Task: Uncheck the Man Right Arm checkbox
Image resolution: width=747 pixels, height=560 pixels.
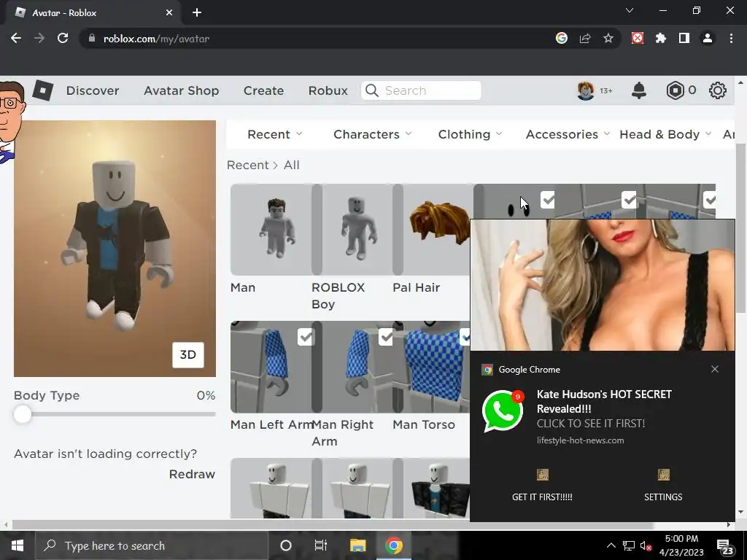Action: (x=386, y=337)
